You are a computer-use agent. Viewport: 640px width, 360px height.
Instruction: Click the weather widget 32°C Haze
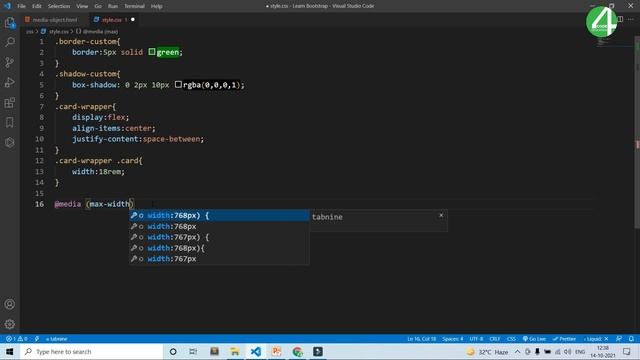click(488, 351)
